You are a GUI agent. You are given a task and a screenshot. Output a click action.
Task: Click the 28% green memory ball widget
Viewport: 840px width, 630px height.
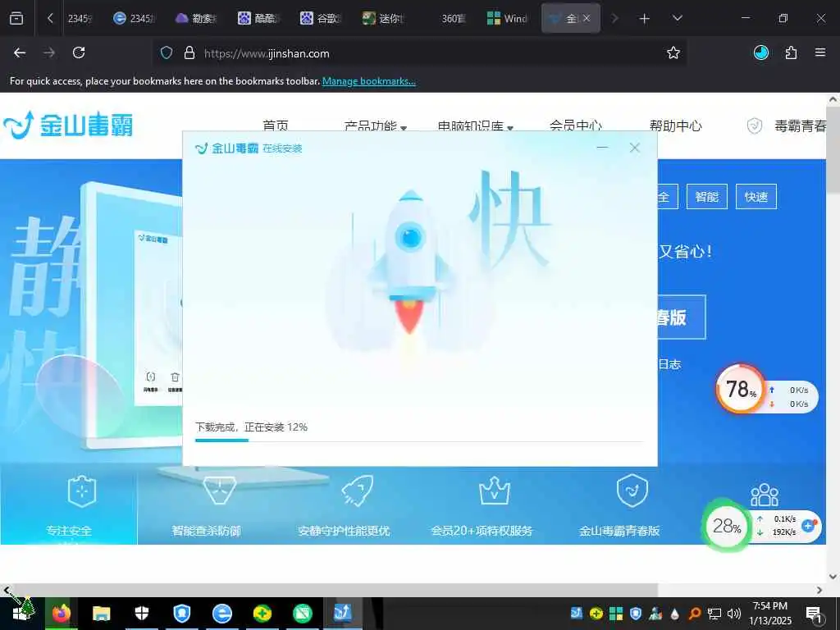(727, 526)
